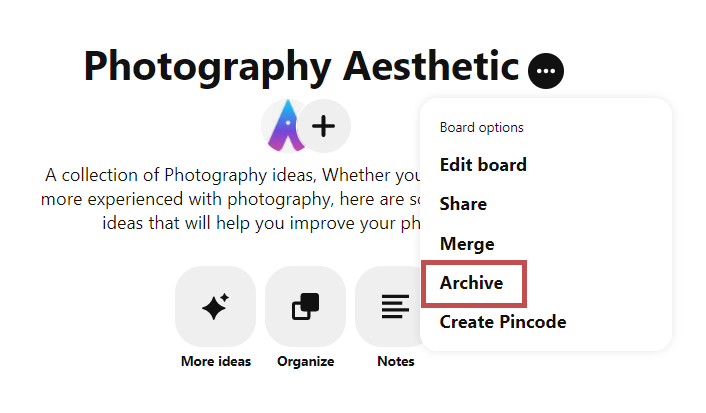The height and width of the screenshot is (413, 706).
Task: Select Merge from the board options
Action: click(467, 244)
